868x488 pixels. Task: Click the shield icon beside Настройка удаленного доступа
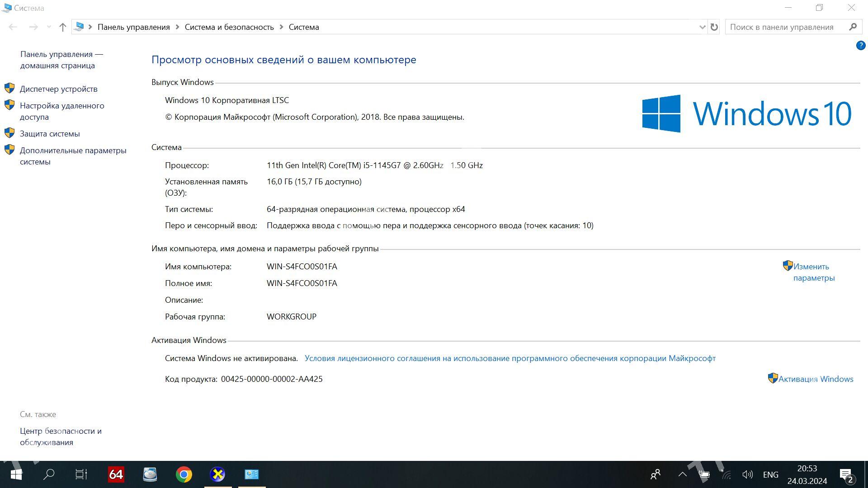9,105
